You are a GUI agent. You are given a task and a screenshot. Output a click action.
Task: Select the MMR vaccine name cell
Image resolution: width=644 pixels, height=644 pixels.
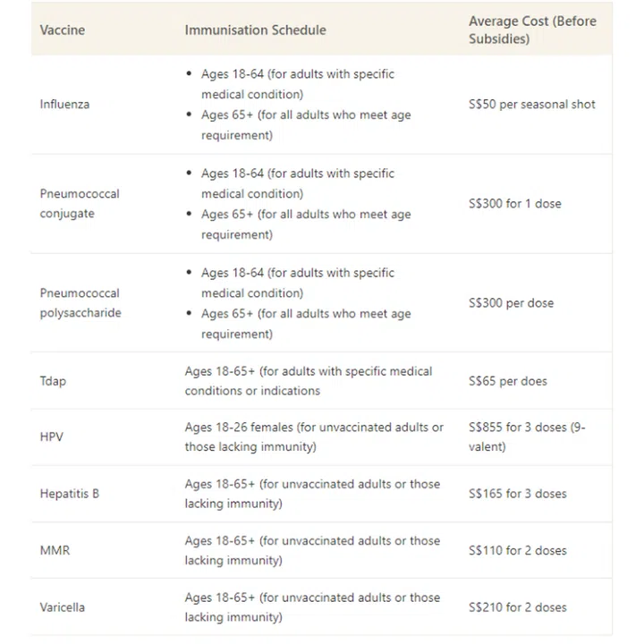click(x=54, y=550)
